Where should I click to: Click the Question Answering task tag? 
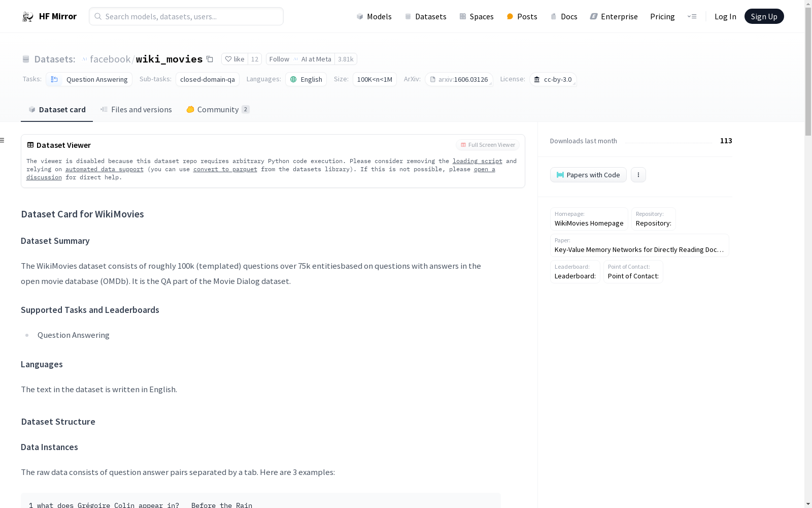click(x=89, y=79)
